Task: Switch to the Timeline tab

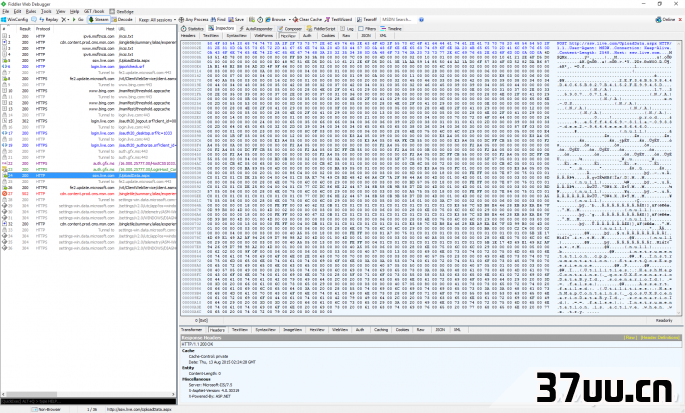Action: coord(391,28)
